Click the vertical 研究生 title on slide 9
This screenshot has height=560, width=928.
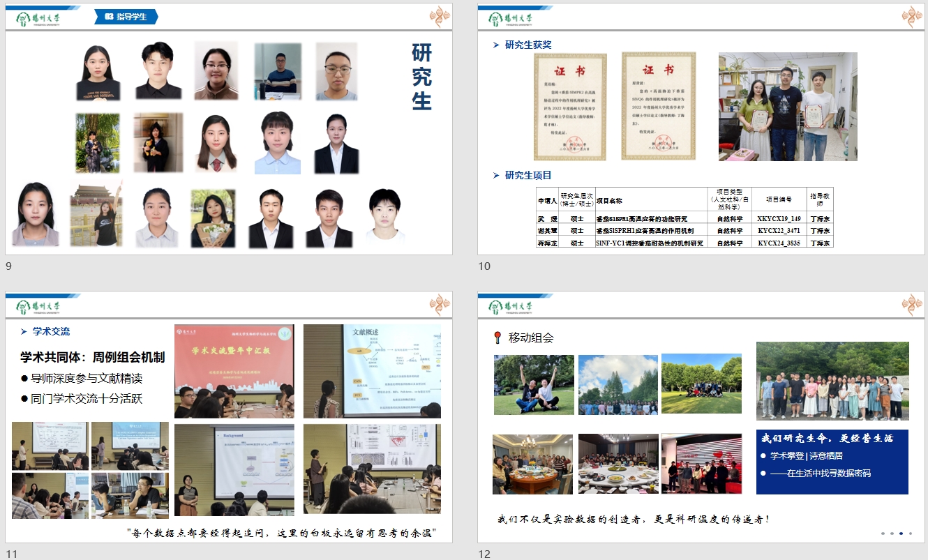click(421, 77)
